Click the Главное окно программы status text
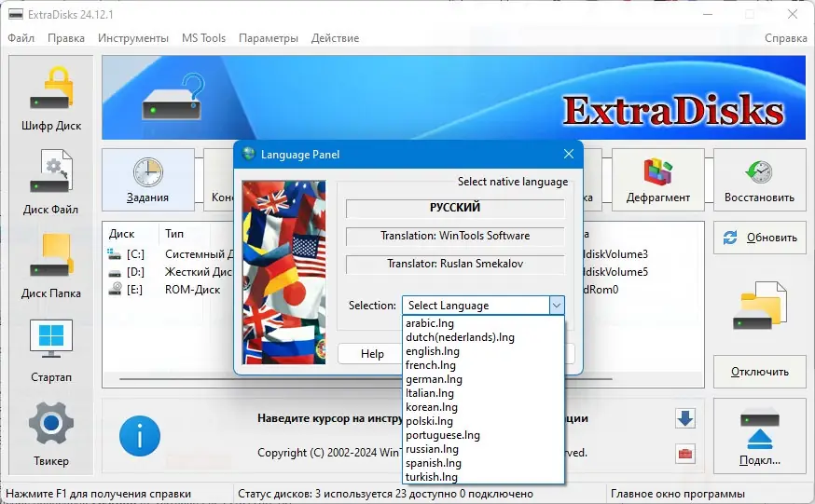Screen dimensions: 815x504 pyautogui.click(x=678, y=493)
